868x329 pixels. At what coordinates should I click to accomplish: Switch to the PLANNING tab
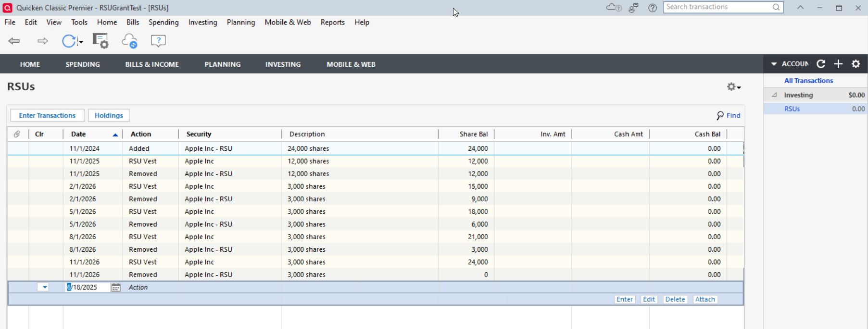[x=223, y=64]
